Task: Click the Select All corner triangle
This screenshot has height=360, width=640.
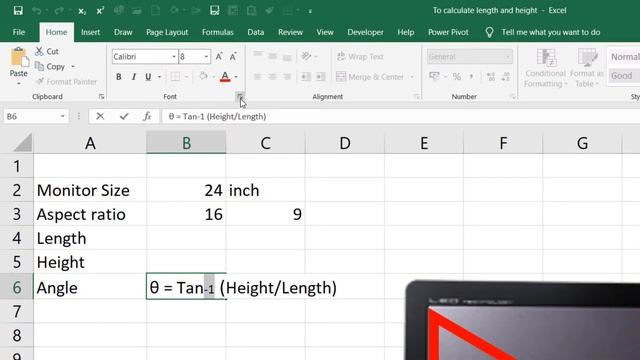Action: pos(22,143)
